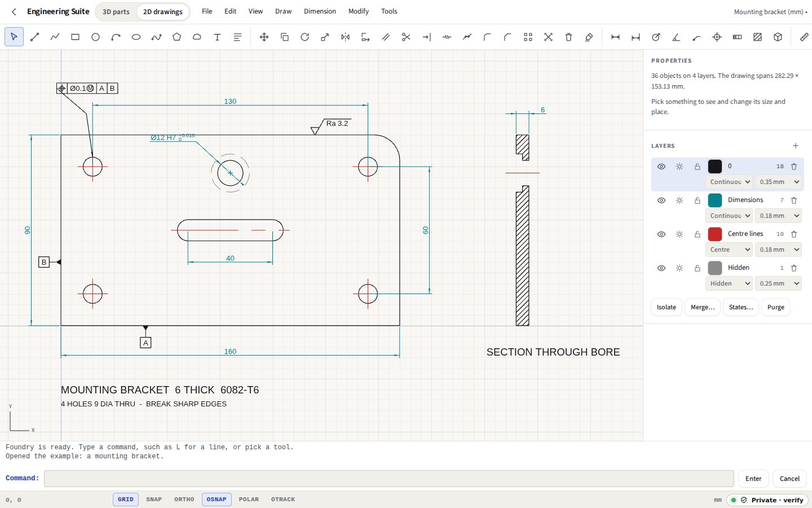Viewport: 812px width, 508px height.
Task: Click the Measure ruler tool
Action: pos(804,37)
